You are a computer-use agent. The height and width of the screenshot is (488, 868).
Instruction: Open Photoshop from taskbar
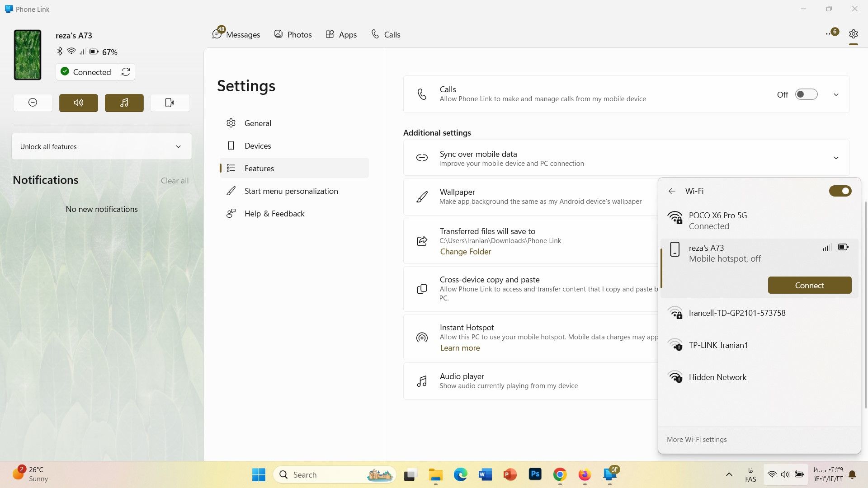[535, 474]
